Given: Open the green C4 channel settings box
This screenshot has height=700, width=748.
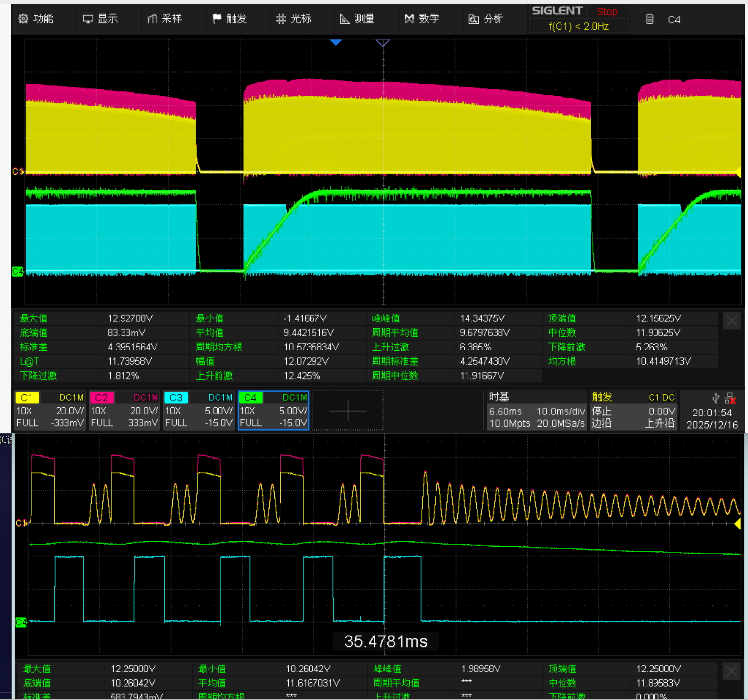Looking at the screenshot, I should click(x=273, y=411).
